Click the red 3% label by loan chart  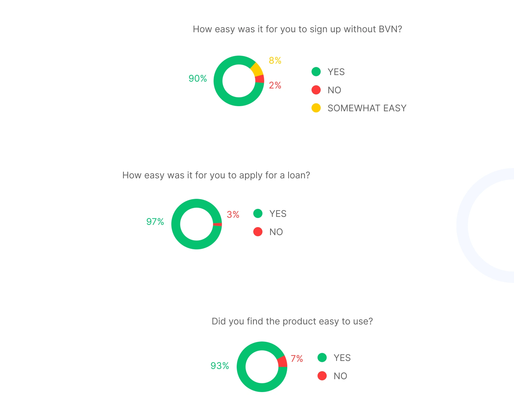[233, 215]
